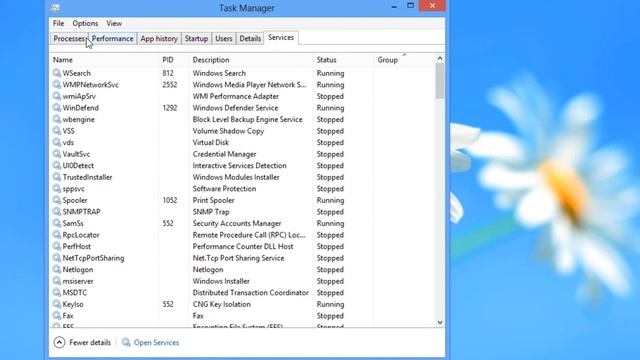Click the NetTcpPortSharing service icon
This screenshot has width=640, height=360.
pyautogui.click(x=57, y=258)
